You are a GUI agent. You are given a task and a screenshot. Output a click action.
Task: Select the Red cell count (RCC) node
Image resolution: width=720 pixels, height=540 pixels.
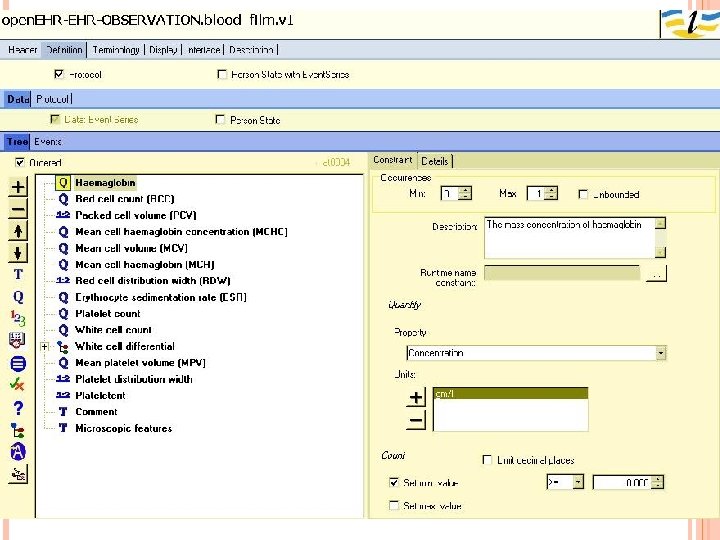[124, 199]
